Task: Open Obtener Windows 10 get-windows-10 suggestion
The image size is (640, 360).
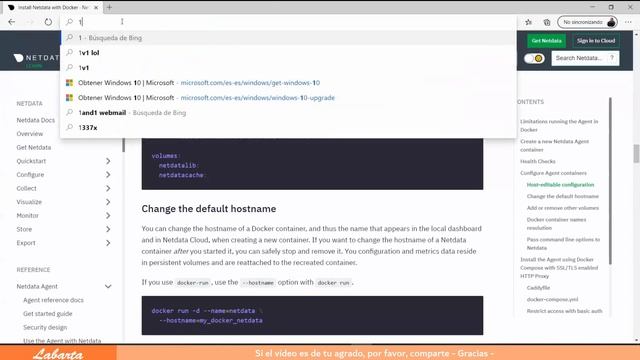Action: (x=288, y=83)
